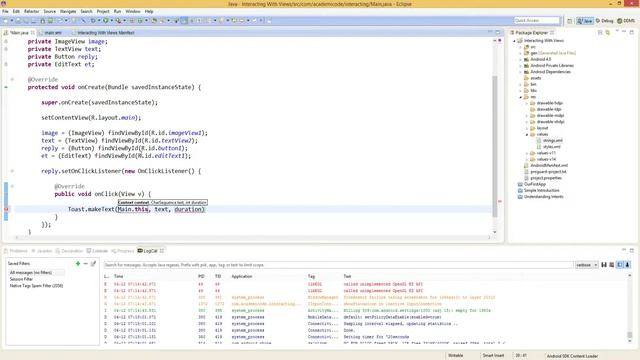Screen dimensions: 640x360
Task: Open the Refactor menu
Action: point(31,11)
